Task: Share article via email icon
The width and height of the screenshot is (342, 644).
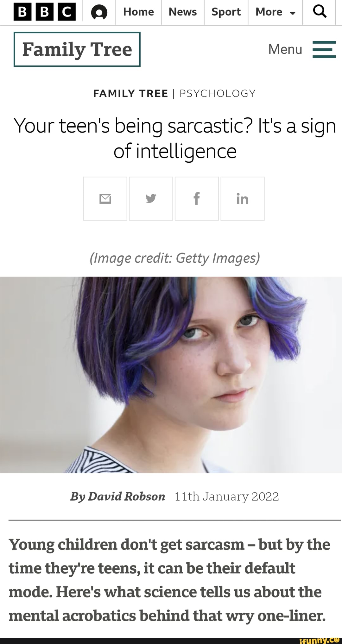Action: [x=105, y=198]
